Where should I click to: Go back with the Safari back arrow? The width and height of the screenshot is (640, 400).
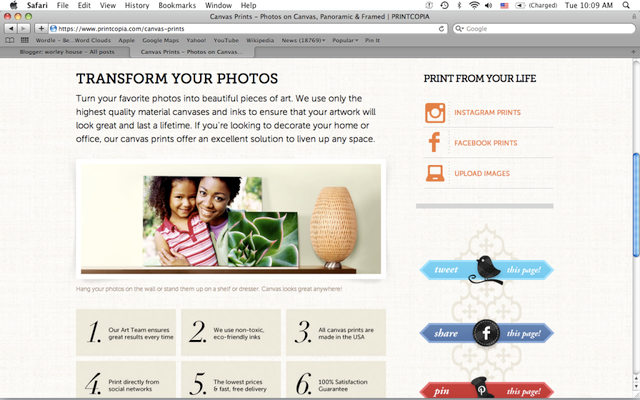(x=11, y=29)
